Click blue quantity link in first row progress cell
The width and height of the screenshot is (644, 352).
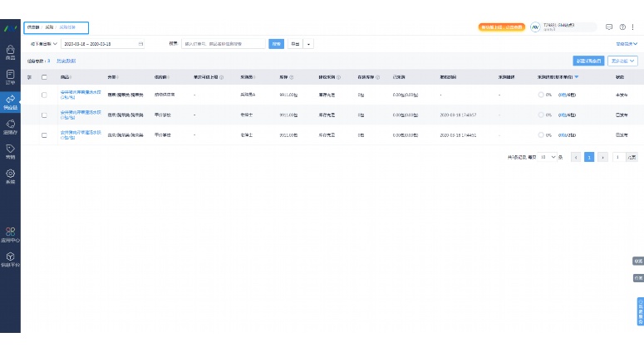[562, 95]
